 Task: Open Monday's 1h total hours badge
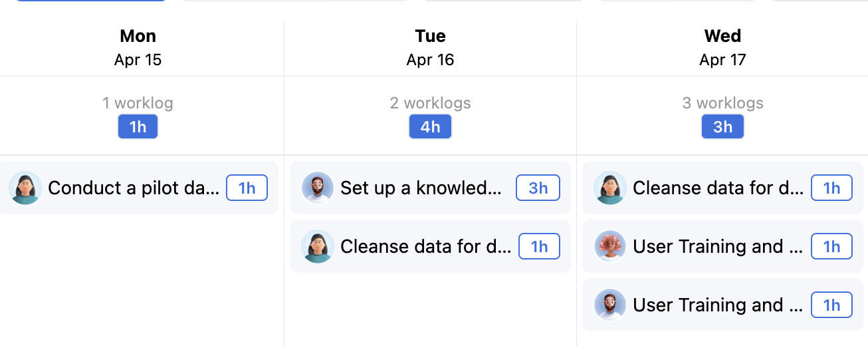pyautogui.click(x=138, y=127)
